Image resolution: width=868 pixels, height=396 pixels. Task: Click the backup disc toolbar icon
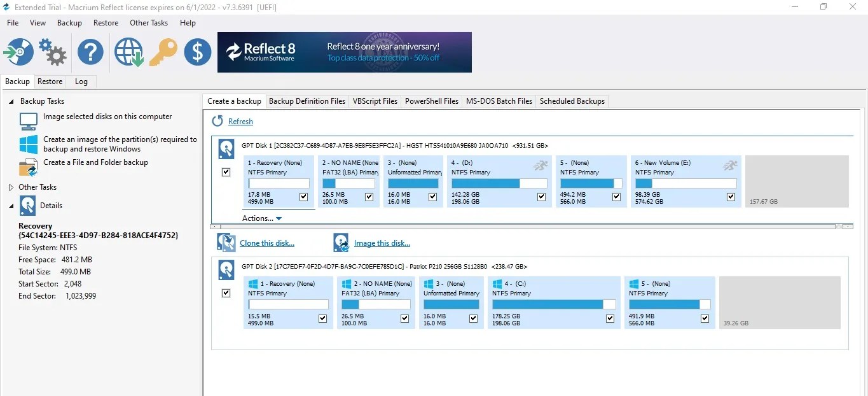tap(18, 52)
